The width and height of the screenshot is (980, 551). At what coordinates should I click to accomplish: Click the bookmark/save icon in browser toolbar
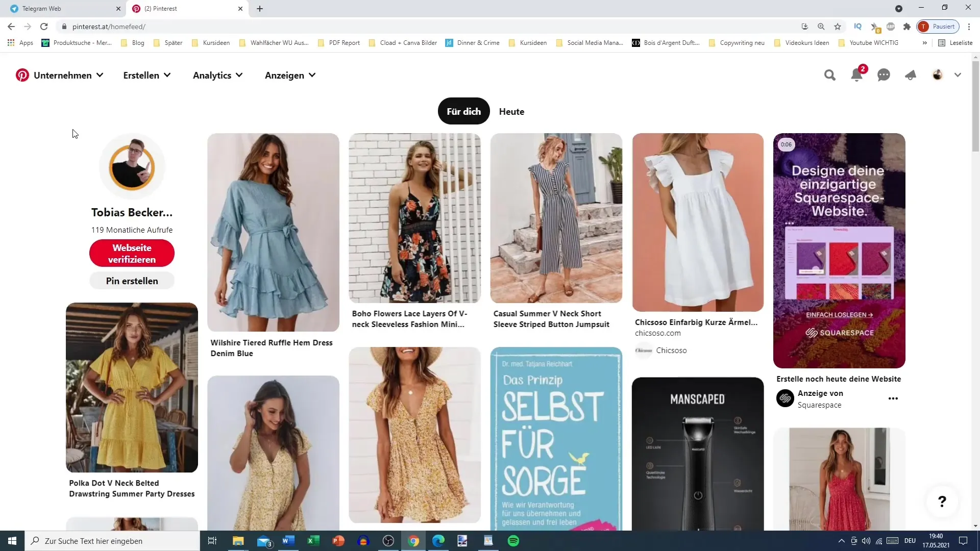(x=838, y=26)
